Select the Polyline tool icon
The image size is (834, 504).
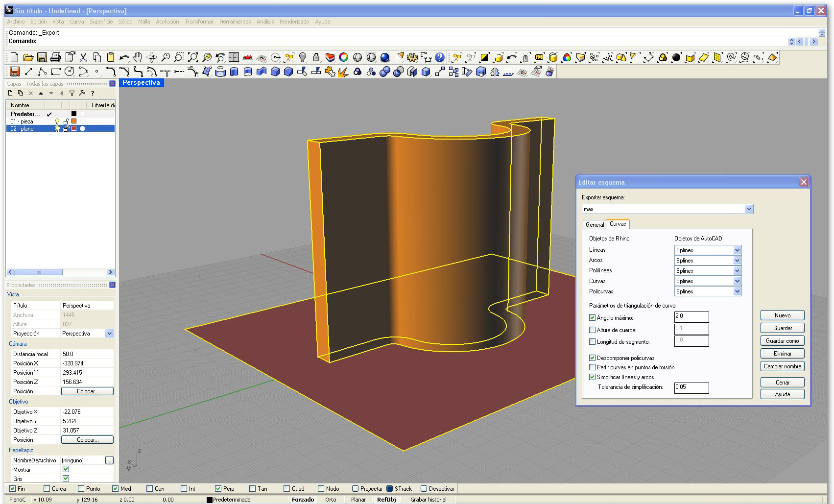click(42, 72)
